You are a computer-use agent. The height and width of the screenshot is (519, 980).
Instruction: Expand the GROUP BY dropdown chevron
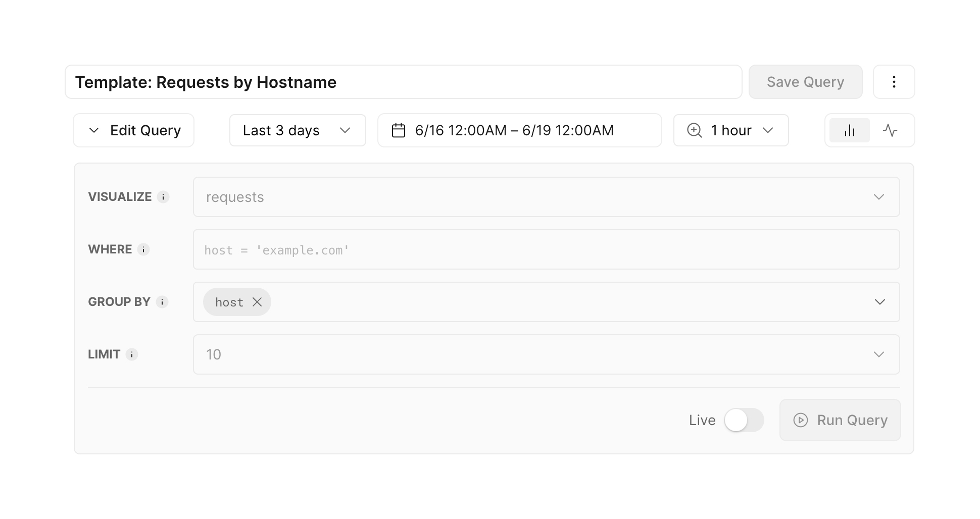[x=879, y=302]
